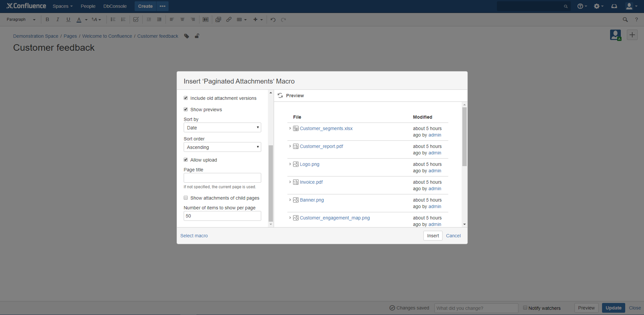
Task: Click the Create button
Action: pyautogui.click(x=145, y=6)
